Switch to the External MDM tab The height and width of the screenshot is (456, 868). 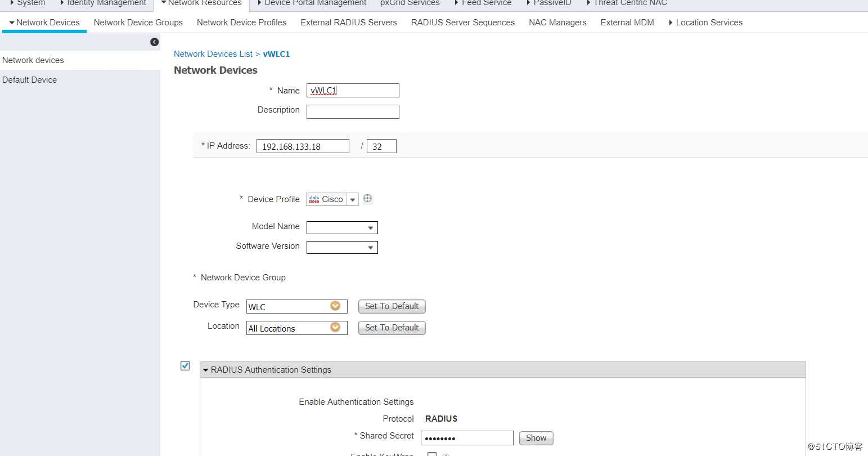pos(627,23)
